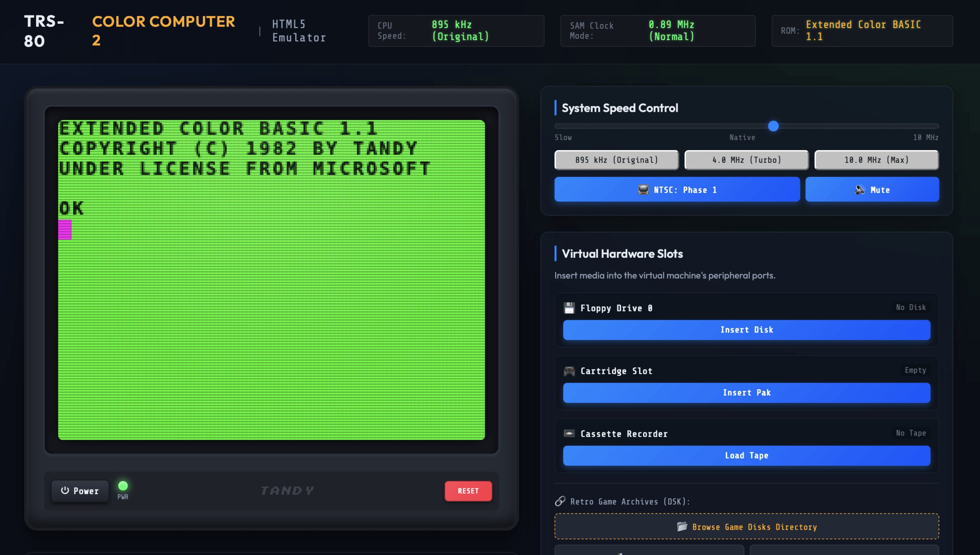This screenshot has width=980, height=555.
Task: Click the 'Floppy Drive 0' label
Action: click(x=616, y=308)
